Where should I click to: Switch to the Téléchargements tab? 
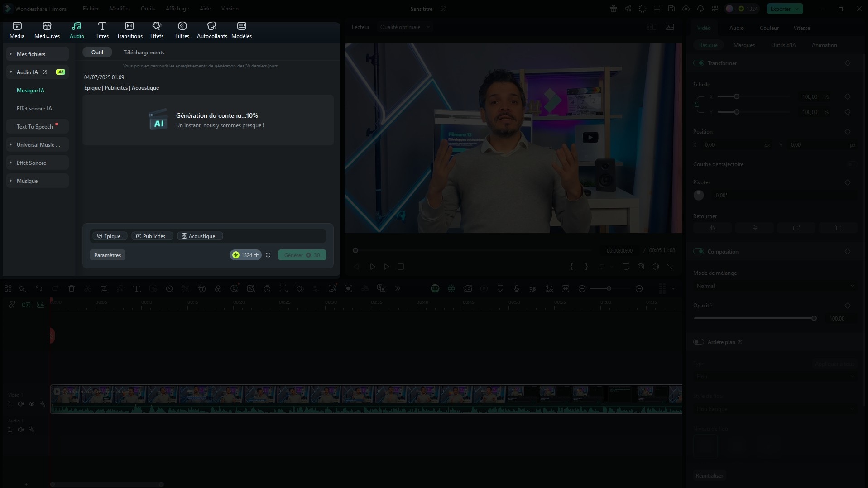click(x=144, y=53)
